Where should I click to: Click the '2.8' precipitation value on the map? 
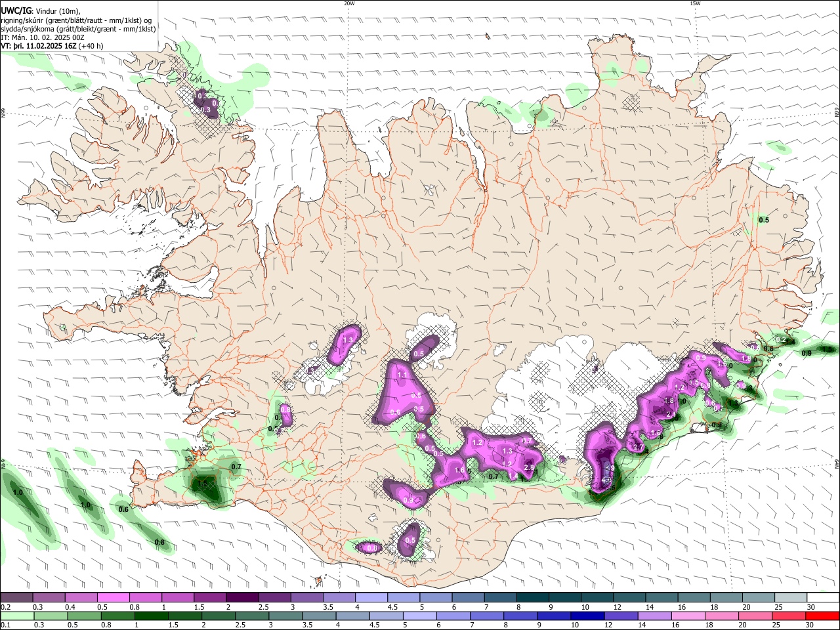point(529,467)
